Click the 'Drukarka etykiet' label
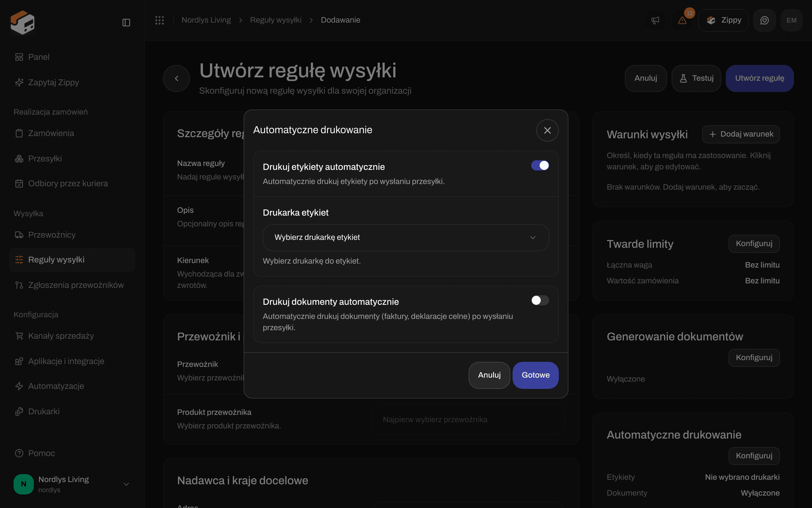Screen dimensions: 812x508 coord(295,213)
